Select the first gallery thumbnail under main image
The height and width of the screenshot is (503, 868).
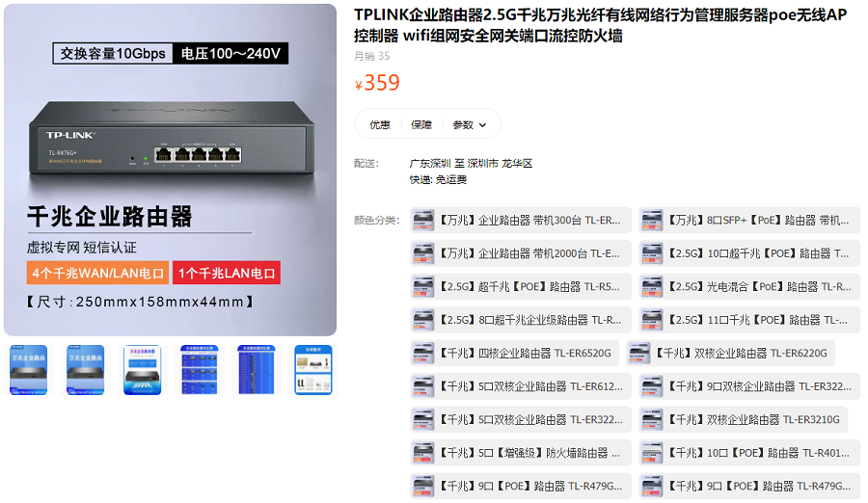coord(29,370)
